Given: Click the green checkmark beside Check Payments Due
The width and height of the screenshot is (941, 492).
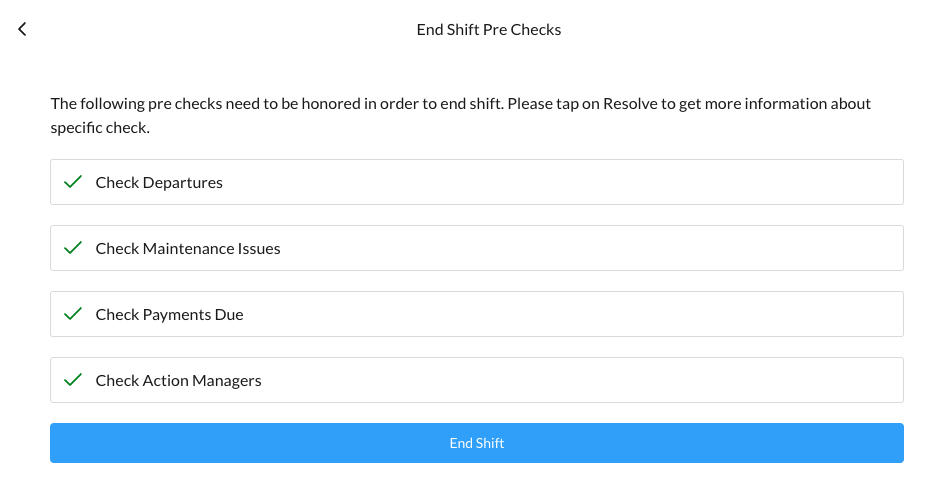Looking at the screenshot, I should pyautogui.click(x=72, y=314).
